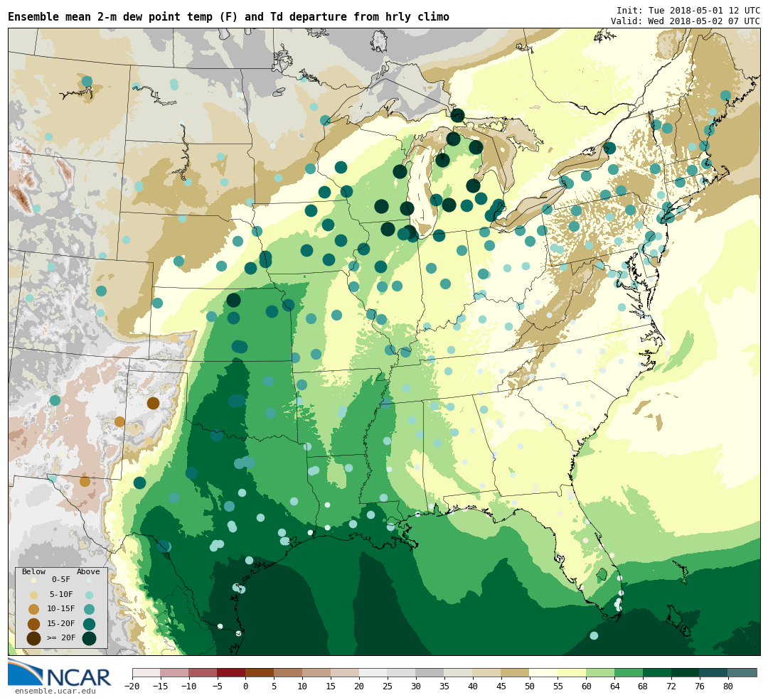Image resolution: width=768 pixels, height=700 pixels.
Task: Click the dark brown station dot on the map
Action: point(154,404)
